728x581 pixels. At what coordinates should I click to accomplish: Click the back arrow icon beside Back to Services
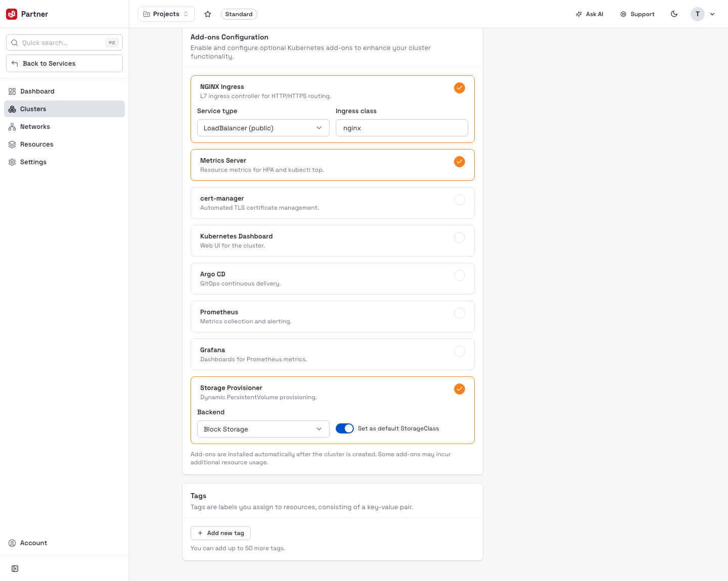coord(15,63)
